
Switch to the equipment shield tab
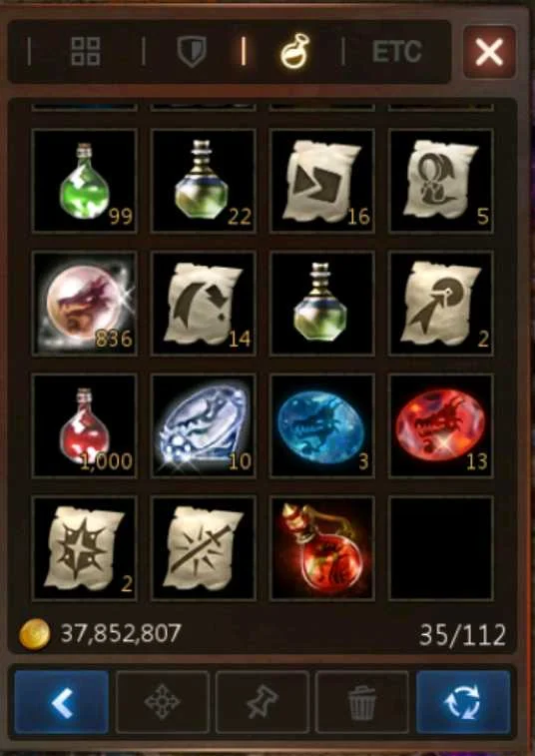(192, 52)
